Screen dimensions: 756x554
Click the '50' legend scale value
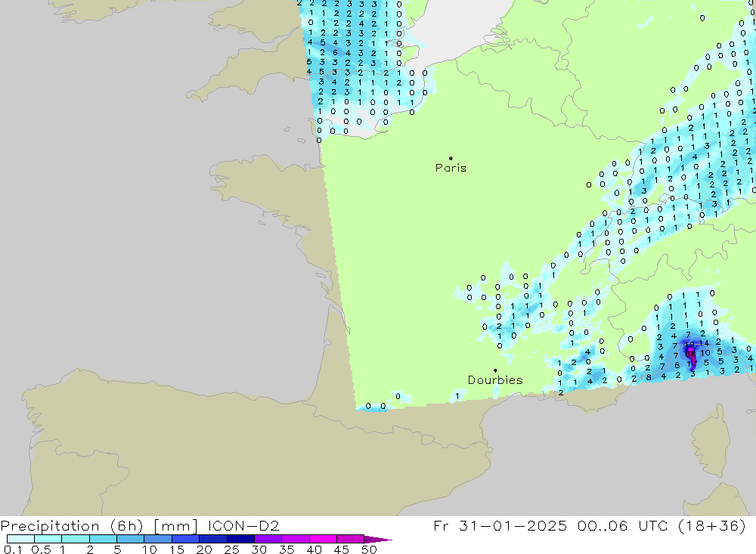[369, 549]
